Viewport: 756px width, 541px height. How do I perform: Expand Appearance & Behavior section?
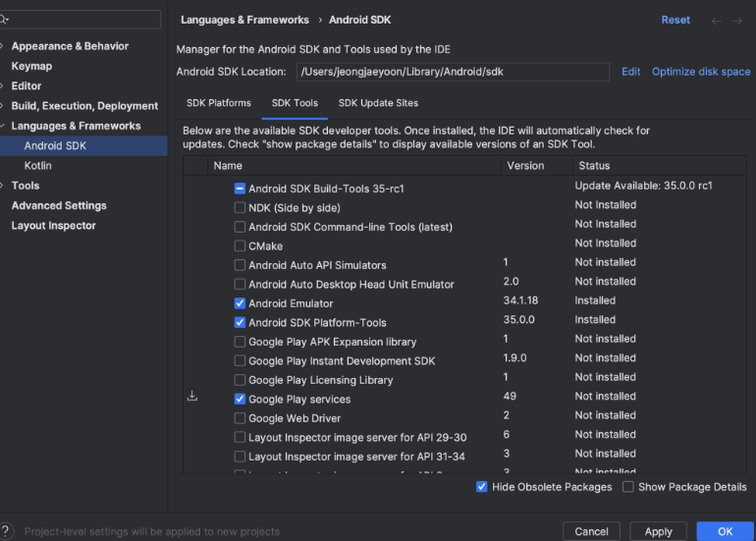[2, 46]
